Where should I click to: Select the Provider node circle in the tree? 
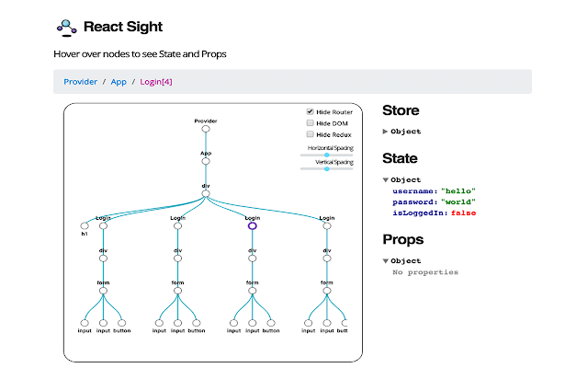pos(206,130)
